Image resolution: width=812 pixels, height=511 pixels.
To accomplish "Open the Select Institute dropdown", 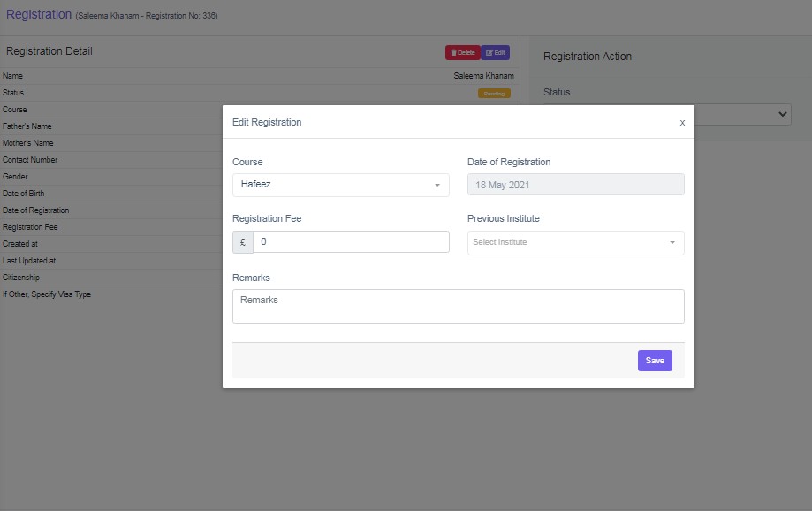I will coord(575,242).
